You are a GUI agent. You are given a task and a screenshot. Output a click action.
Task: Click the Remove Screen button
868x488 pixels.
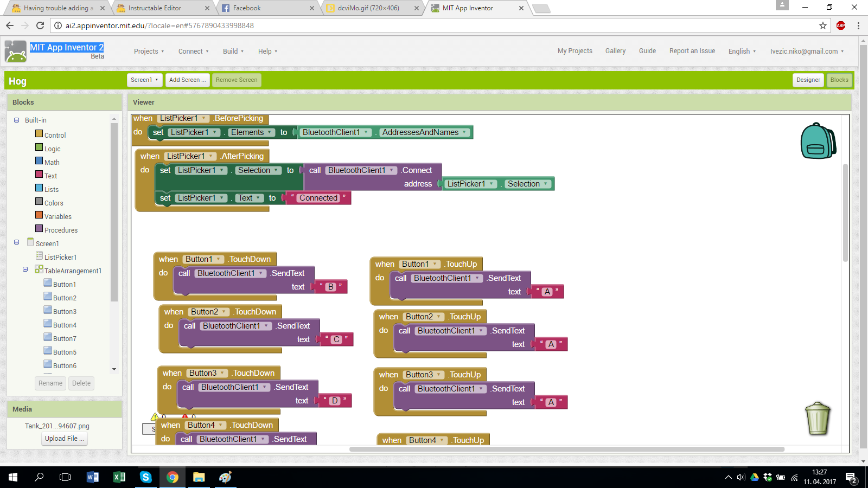coord(237,80)
